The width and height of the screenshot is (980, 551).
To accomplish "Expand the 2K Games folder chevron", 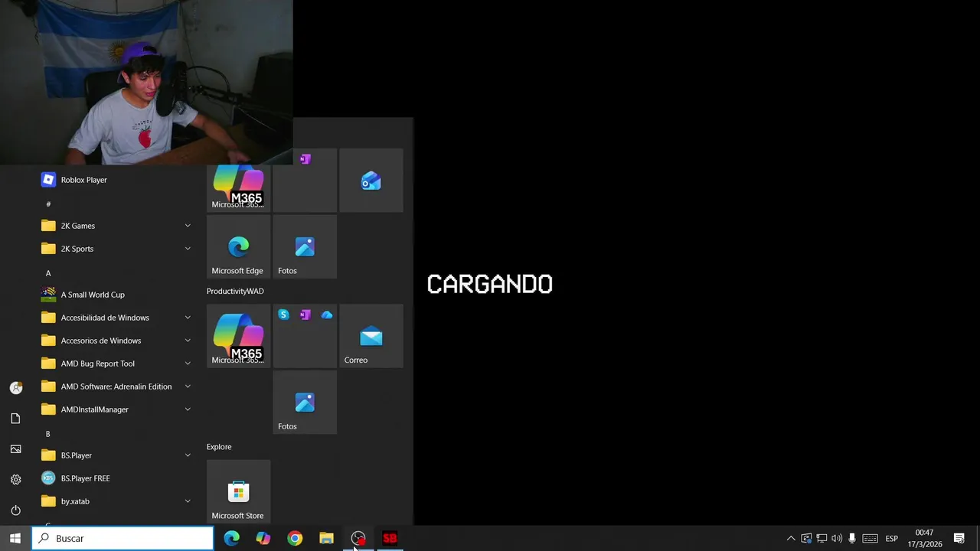I will pos(188,226).
